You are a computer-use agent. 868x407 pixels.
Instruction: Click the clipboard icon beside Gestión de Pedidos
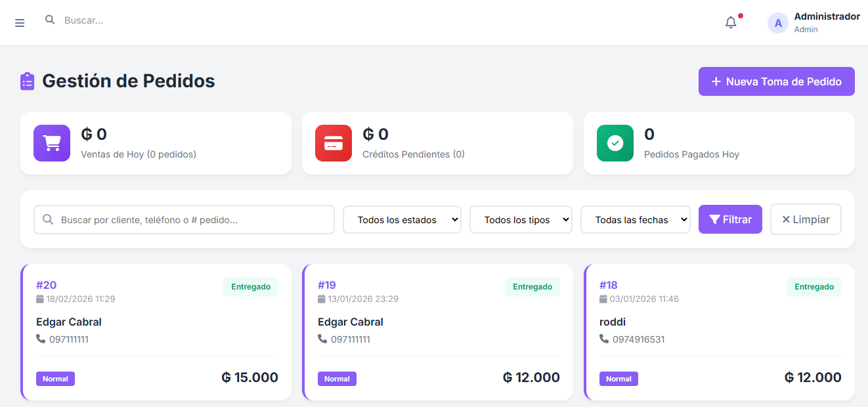(28, 81)
